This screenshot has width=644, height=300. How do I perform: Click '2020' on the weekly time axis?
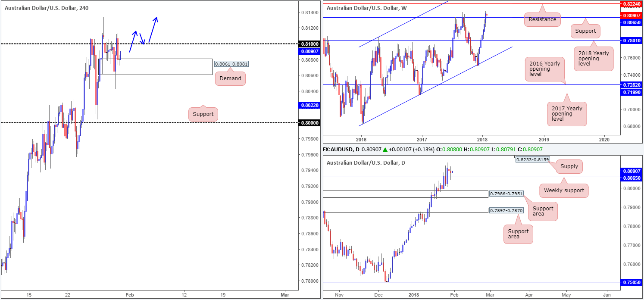coord(604,139)
